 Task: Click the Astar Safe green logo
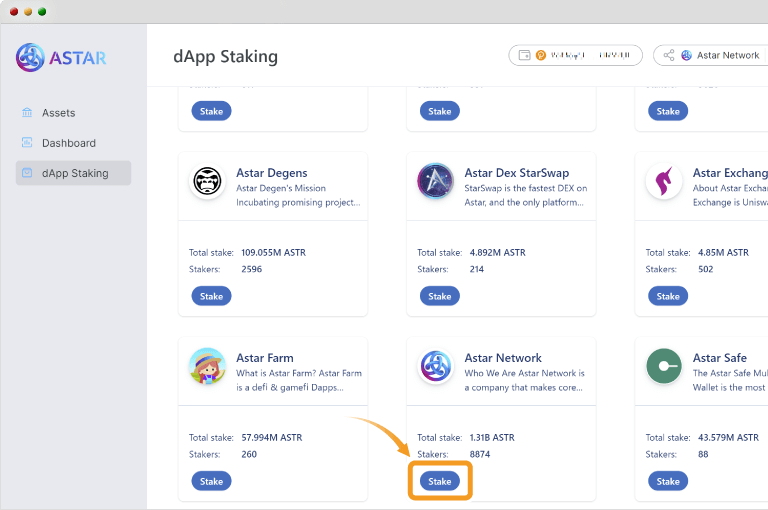tap(664, 366)
